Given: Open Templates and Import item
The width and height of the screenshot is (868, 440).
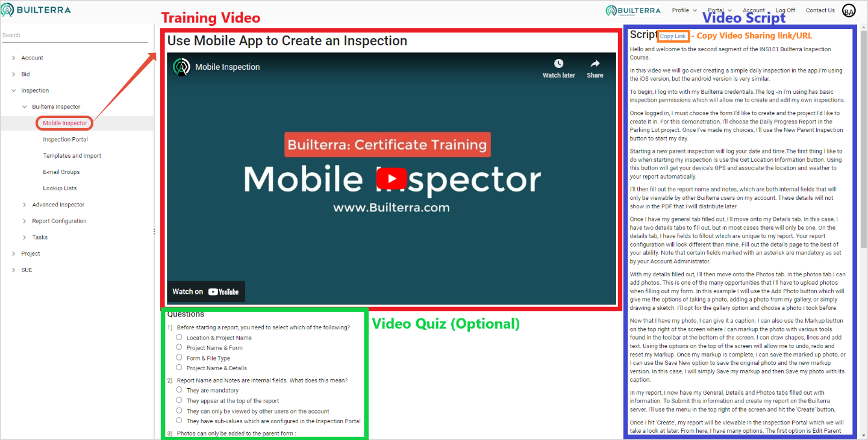Looking at the screenshot, I should (72, 155).
